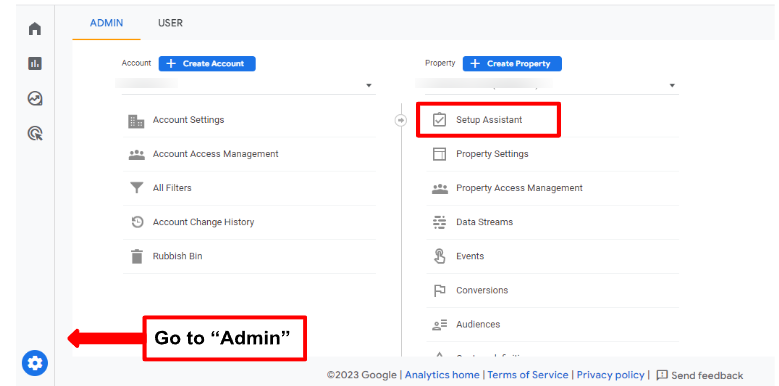Open Advertising icon in left sidebar
Screen dimensions: 779x386
(35, 133)
